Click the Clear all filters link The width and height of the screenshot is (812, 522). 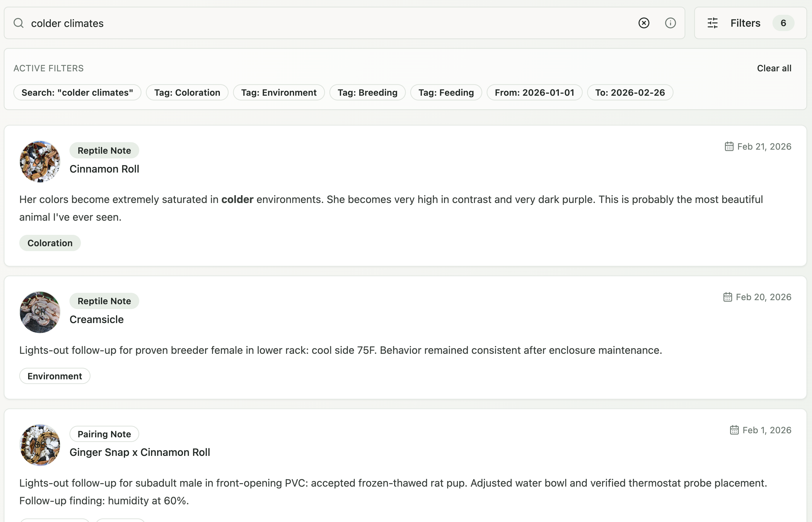pos(774,68)
